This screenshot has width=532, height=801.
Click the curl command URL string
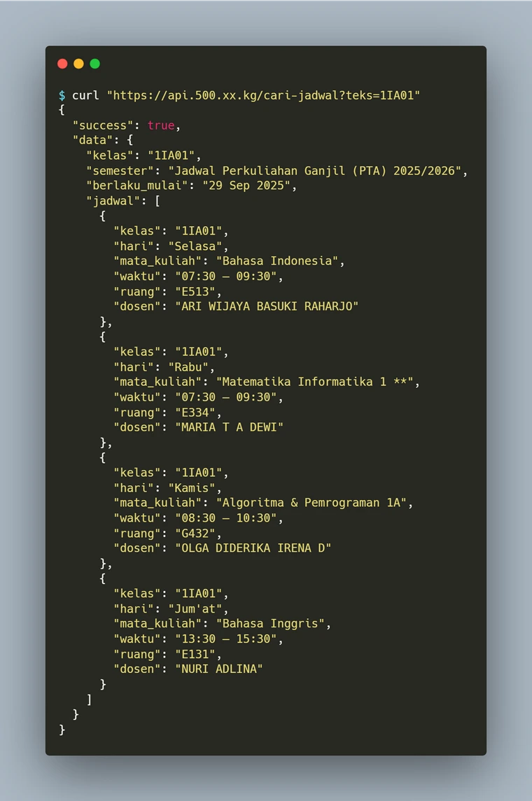click(x=263, y=95)
